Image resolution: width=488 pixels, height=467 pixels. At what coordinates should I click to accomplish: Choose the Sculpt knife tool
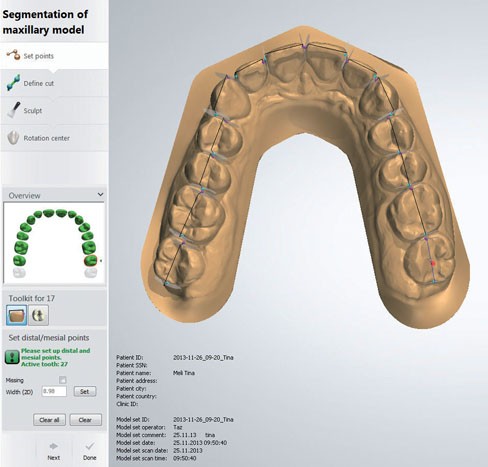14,110
